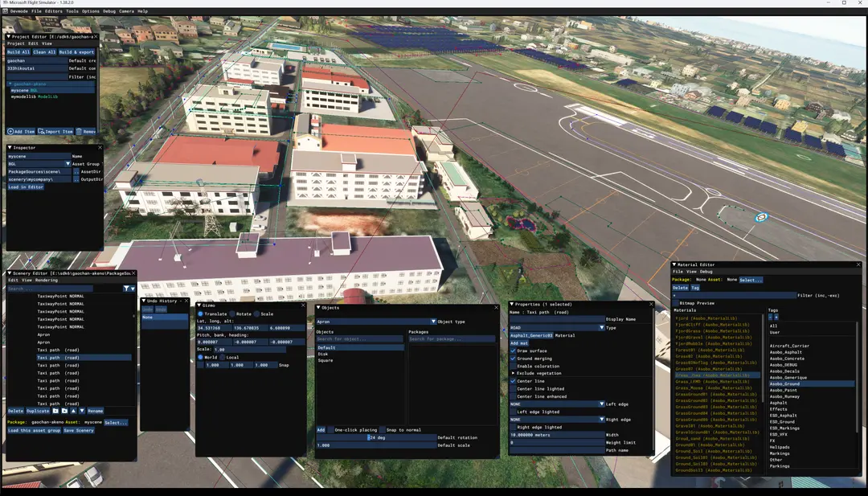The height and width of the screenshot is (496, 868).
Task: Click the Search for object field
Action: click(360, 338)
